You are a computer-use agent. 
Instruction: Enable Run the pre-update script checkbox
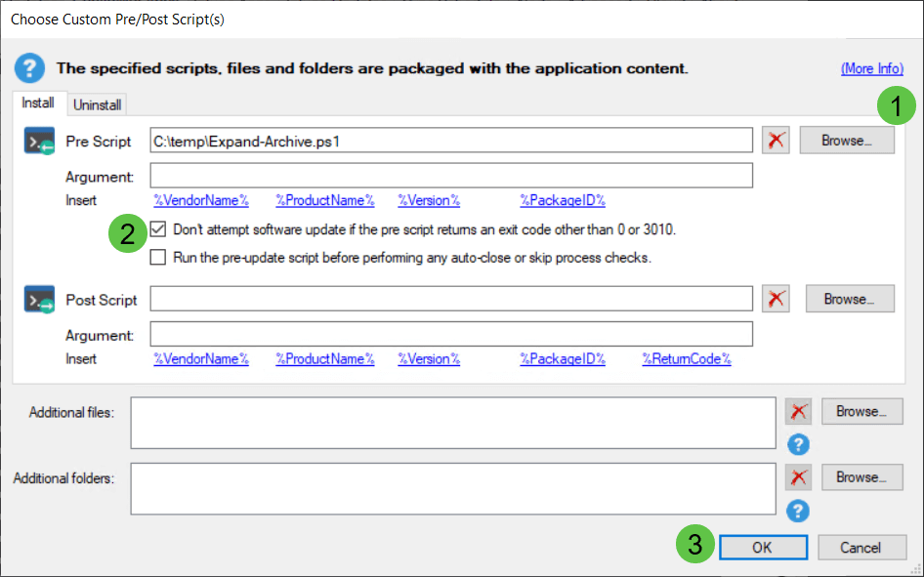point(158,258)
